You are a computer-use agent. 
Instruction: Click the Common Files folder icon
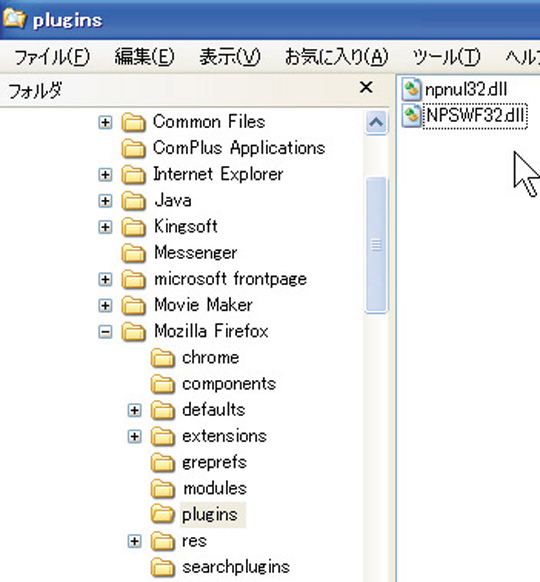(133, 122)
